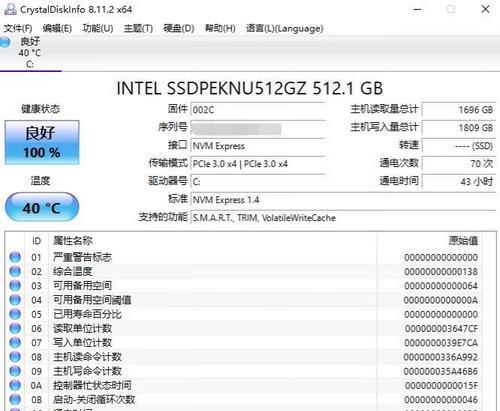Select the 主机读命令计数 attribute name
Screen dimensions: 500x411
tap(87, 357)
